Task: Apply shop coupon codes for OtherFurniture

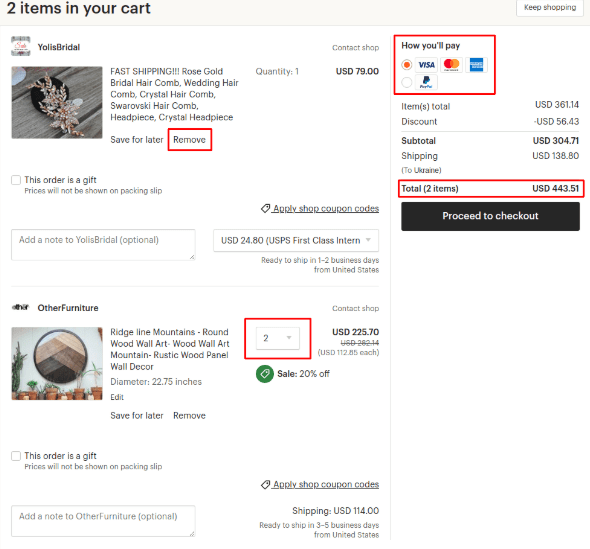Action: tap(326, 484)
